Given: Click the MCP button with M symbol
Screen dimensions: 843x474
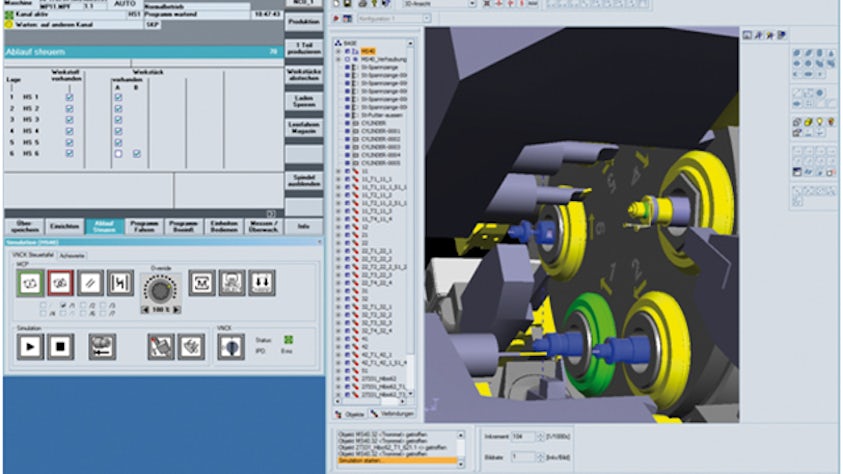Looking at the screenshot, I should (202, 283).
